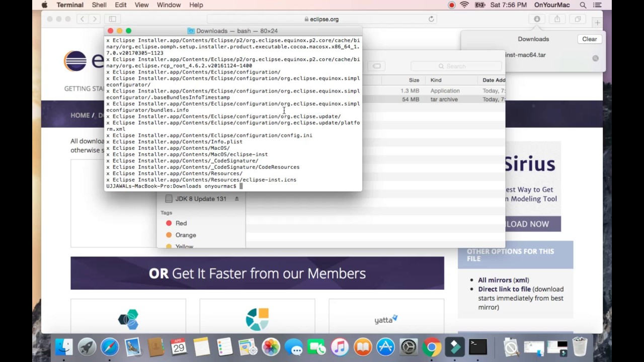This screenshot has height=362, width=644.
Task: Open the View menu
Action: pos(141,5)
